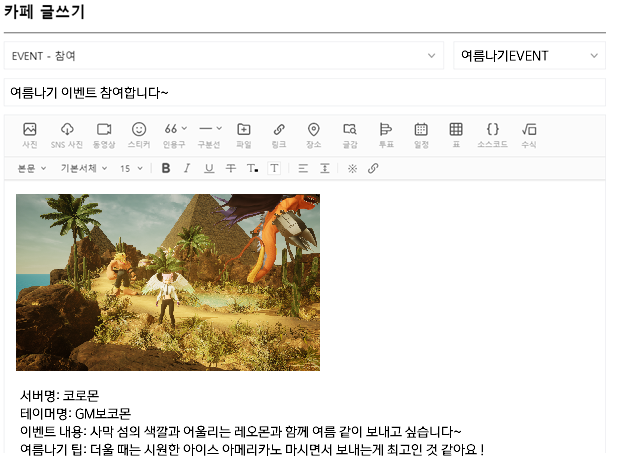Click the post title input field
The image size is (617, 474).
pyautogui.click(x=304, y=93)
